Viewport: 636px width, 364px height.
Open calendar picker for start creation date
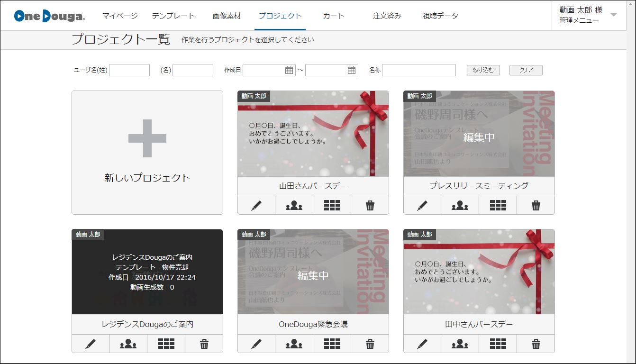click(289, 70)
